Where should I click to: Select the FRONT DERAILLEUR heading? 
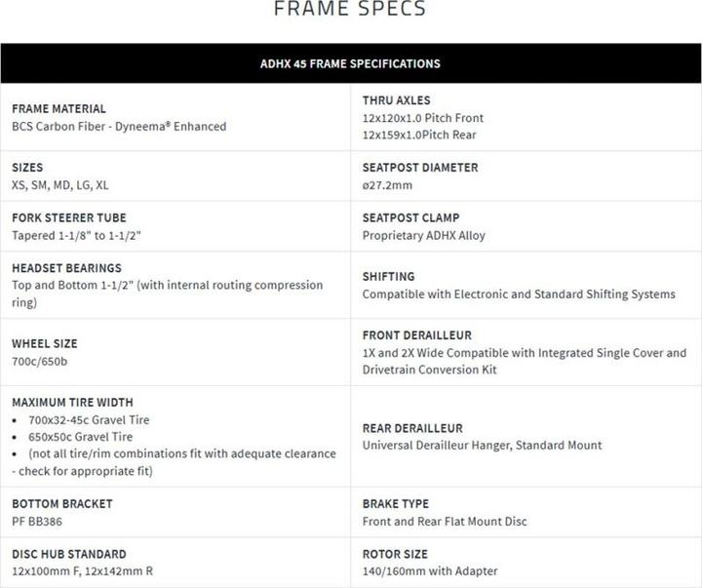[417, 335]
